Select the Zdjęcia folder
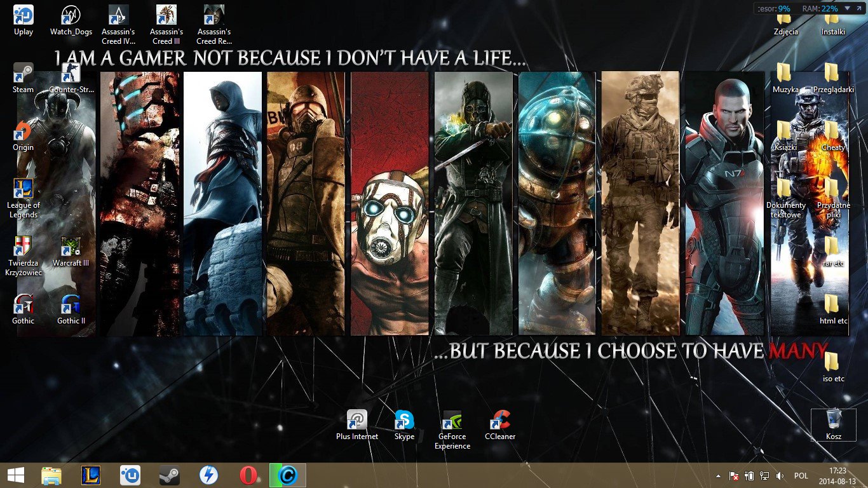Screen dimensions: 868x488 [786, 24]
